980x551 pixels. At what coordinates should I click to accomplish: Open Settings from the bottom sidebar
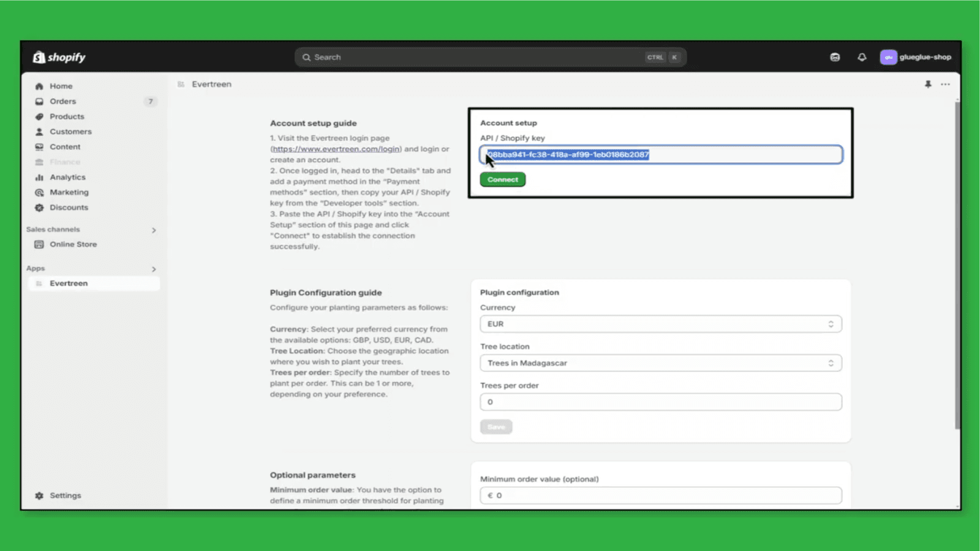[65, 495]
